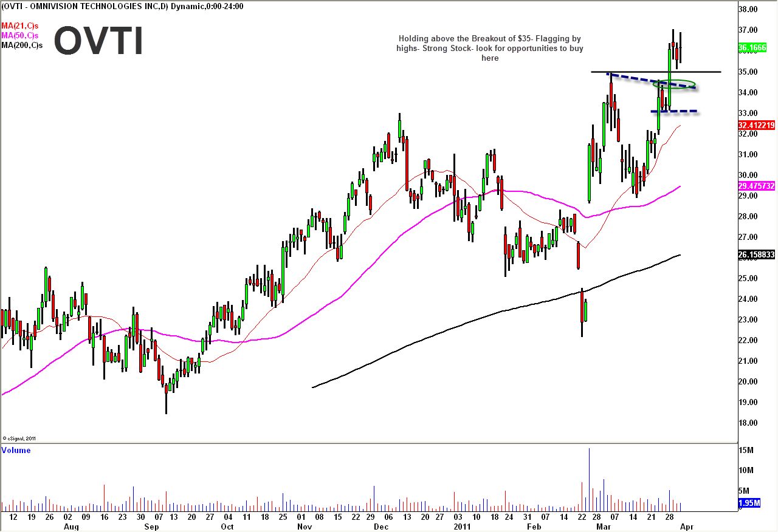
Task: Click the 'Holding above the Breakout of $35' note
Action: [x=490, y=48]
